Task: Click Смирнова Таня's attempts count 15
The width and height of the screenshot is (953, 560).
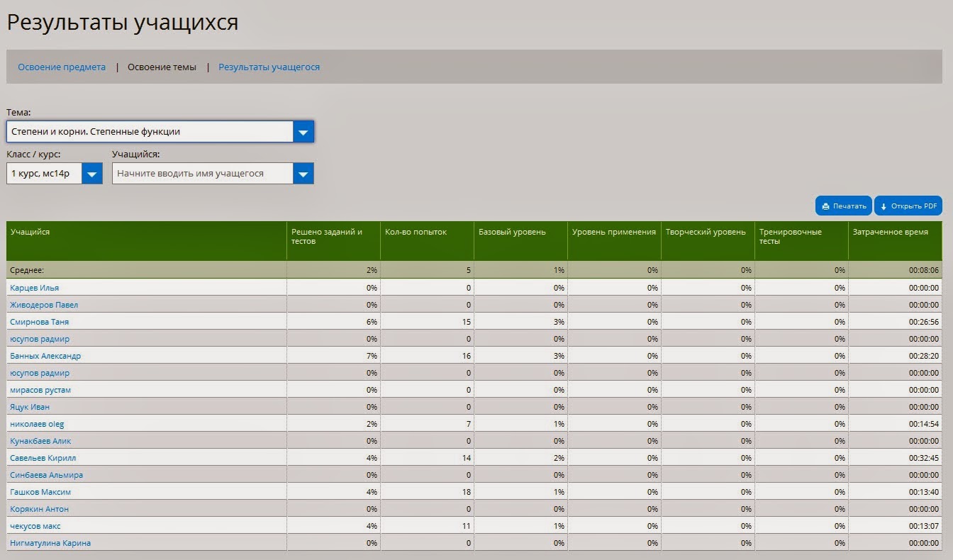Action: point(467,322)
